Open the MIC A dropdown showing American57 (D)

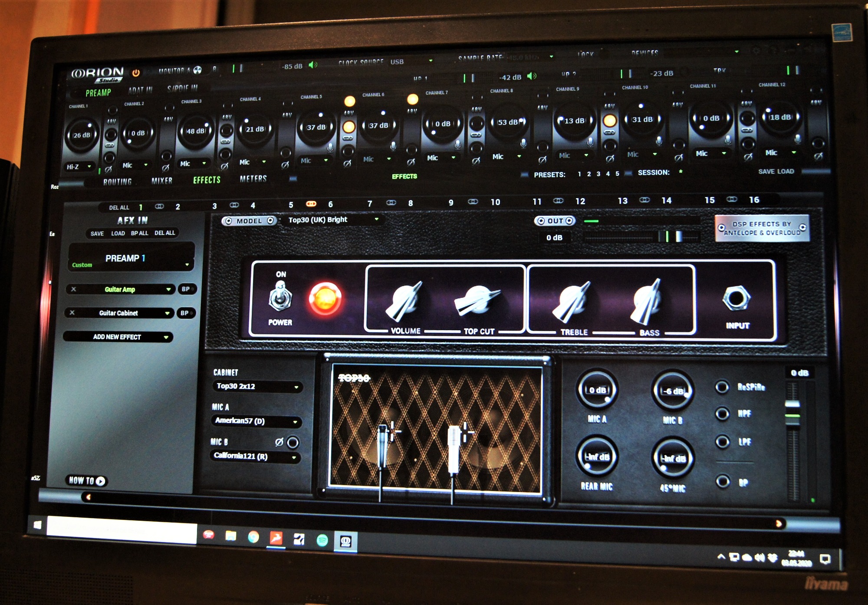pos(256,421)
